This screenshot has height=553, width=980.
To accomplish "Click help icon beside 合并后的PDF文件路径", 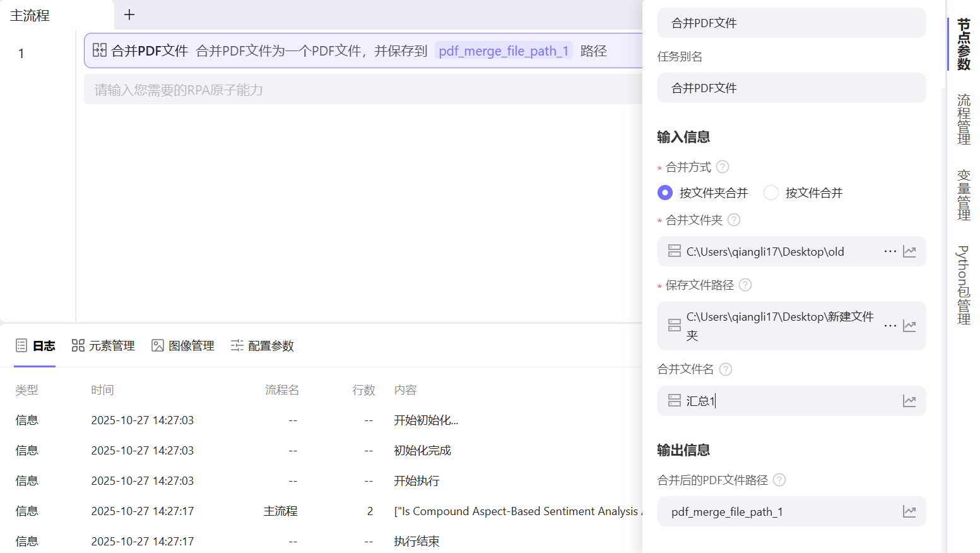I will pyautogui.click(x=779, y=480).
